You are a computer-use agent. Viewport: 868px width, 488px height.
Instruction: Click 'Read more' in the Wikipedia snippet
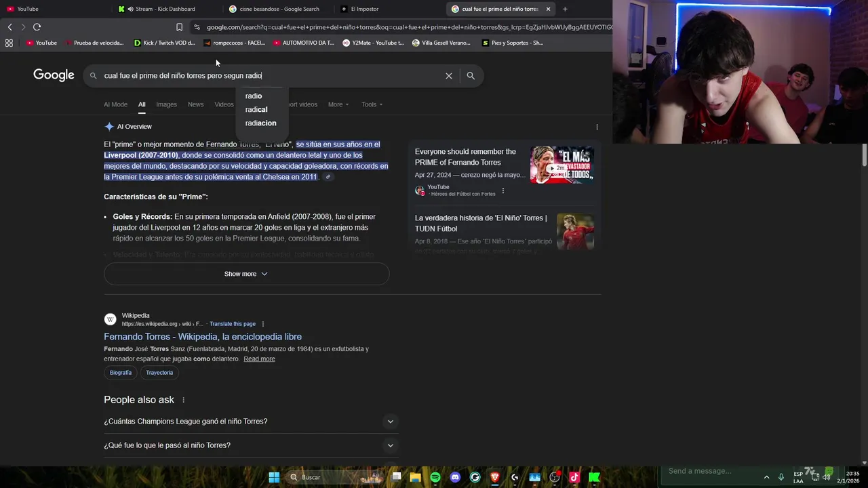point(259,359)
